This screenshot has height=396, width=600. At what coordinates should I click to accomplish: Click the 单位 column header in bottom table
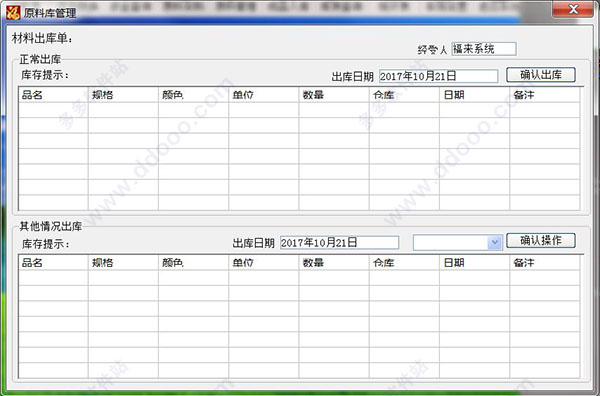pyautogui.click(x=264, y=262)
